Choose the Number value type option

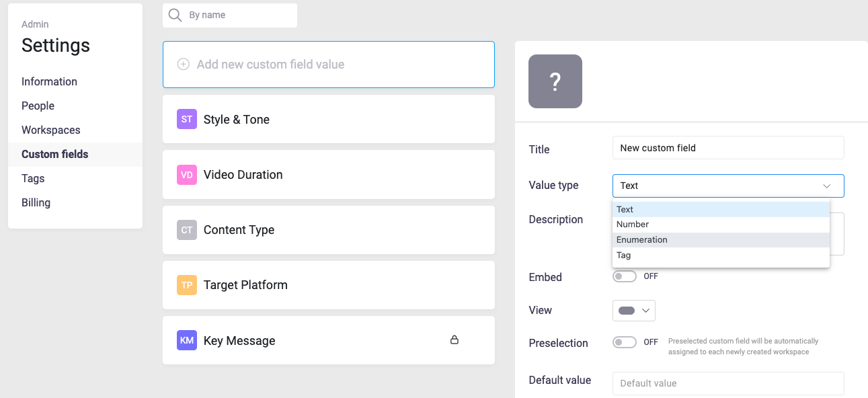click(x=633, y=225)
